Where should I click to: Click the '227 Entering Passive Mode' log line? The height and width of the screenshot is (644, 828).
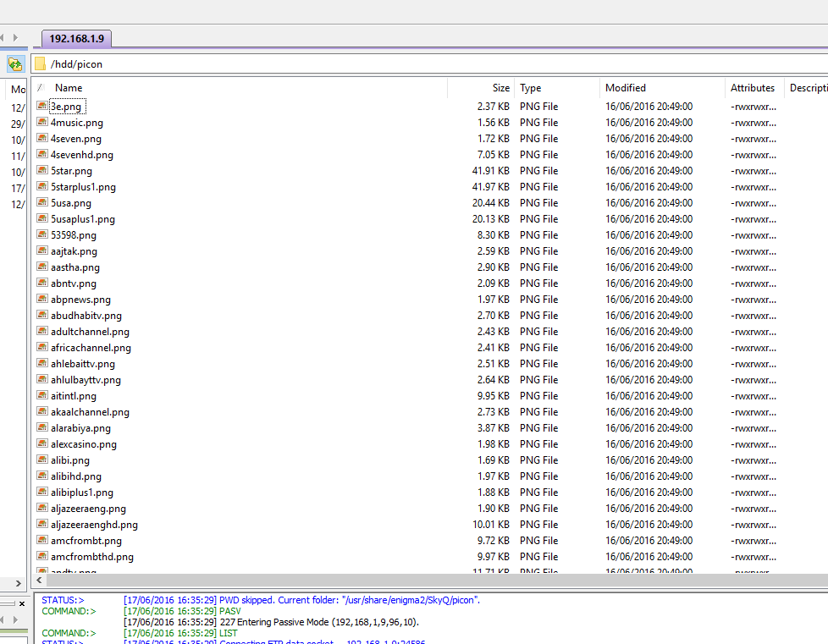[x=271, y=622]
